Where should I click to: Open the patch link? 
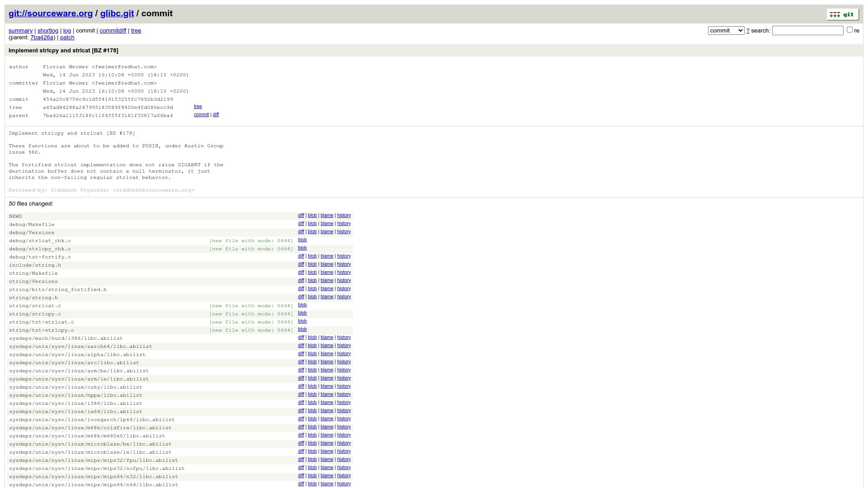coord(67,38)
